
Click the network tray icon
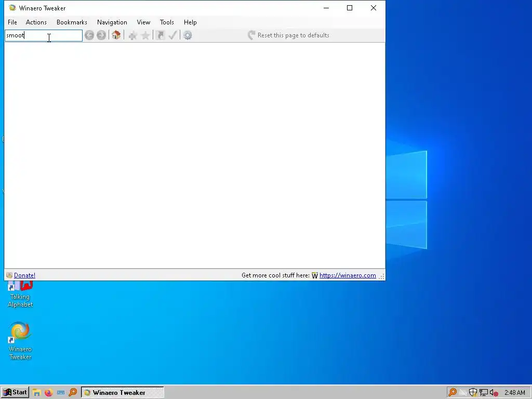[x=484, y=393]
